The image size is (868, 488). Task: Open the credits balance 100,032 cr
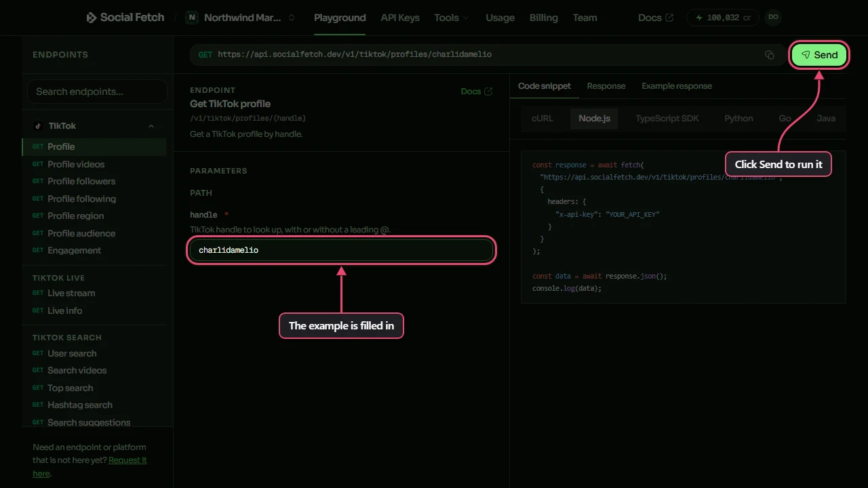(722, 18)
